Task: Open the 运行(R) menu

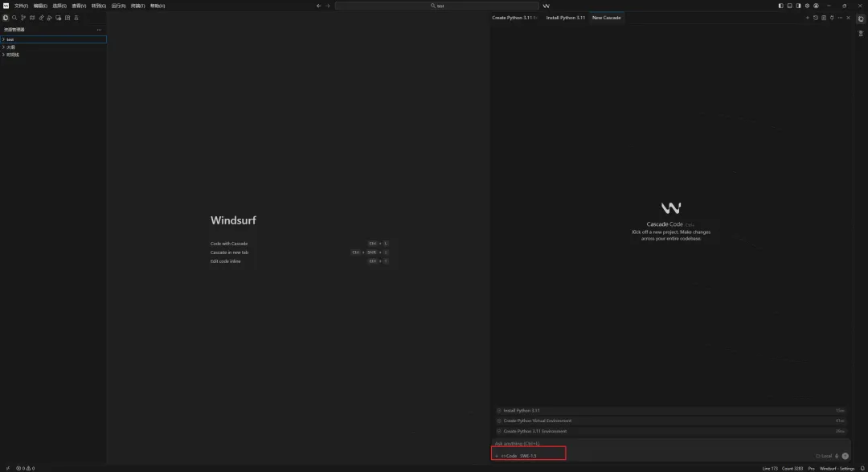Action: point(118,6)
